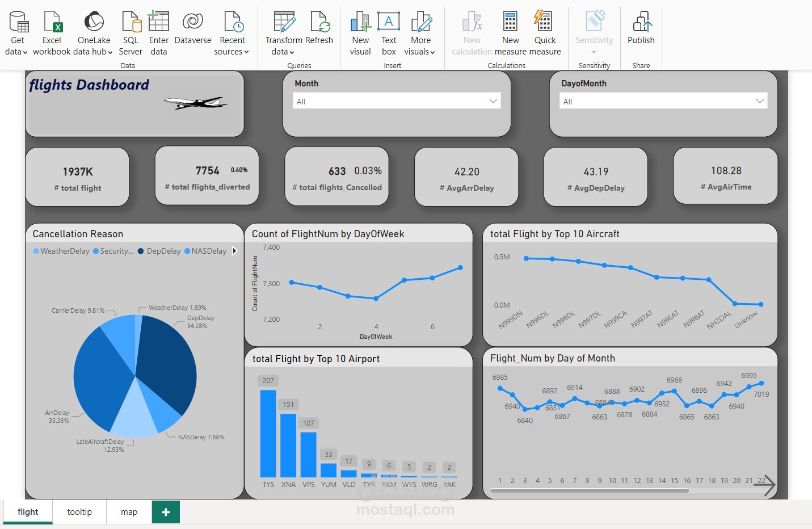
Task: Expand Recent sources dropdown arrow
Action: [247, 52]
